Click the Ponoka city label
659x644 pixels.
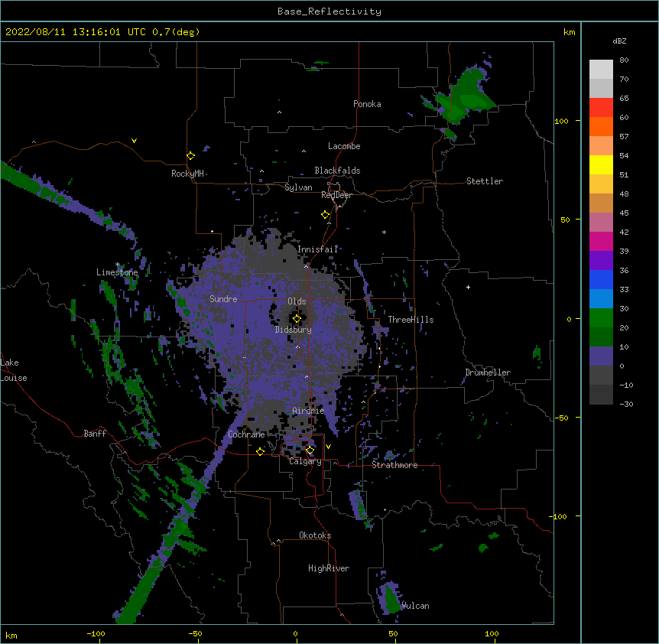click(x=367, y=104)
